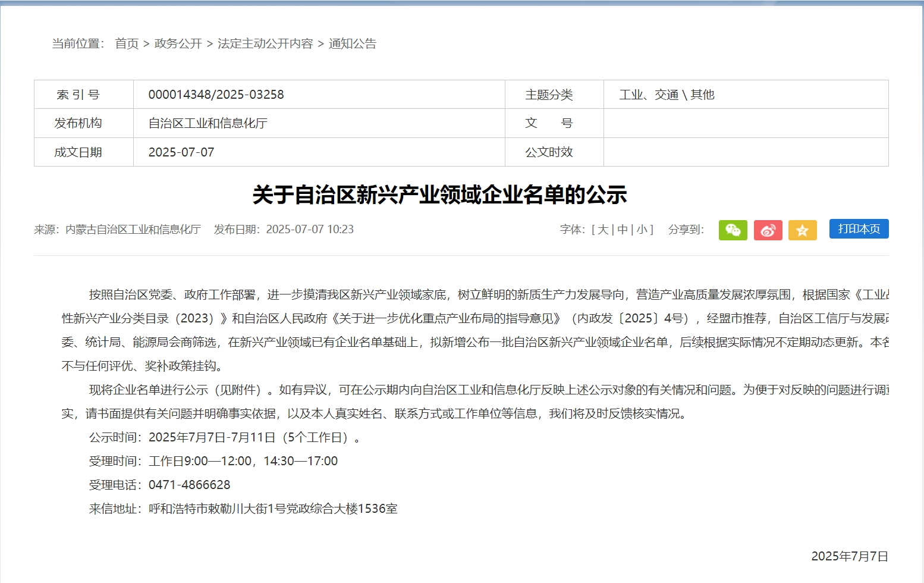
Task: Click the 公示时间 publicity period line
Action: tap(225, 437)
